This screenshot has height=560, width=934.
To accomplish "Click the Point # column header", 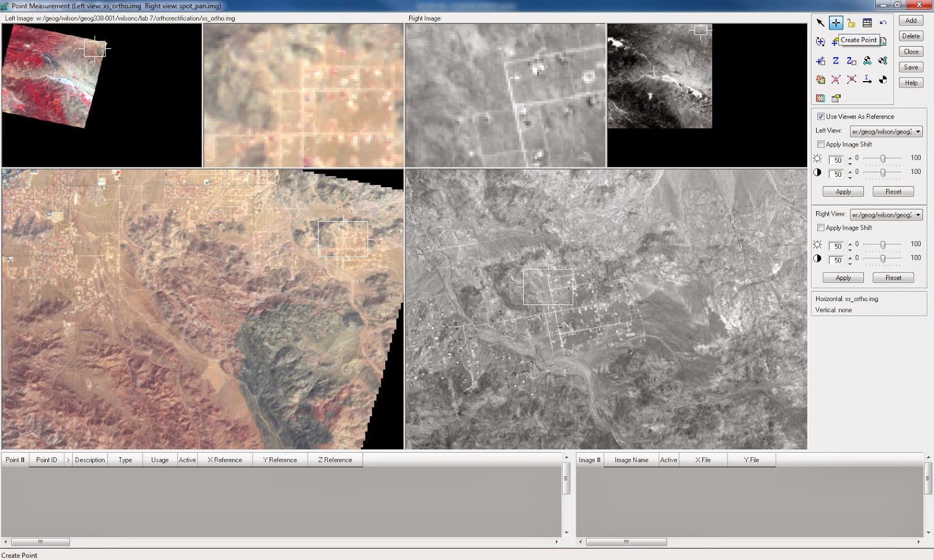I will (15, 460).
